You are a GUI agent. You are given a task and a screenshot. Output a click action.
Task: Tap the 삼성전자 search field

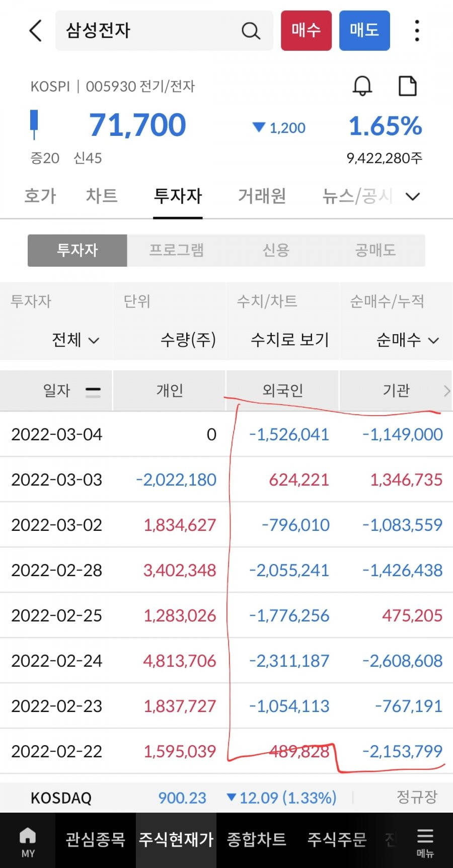pyautogui.click(x=164, y=31)
